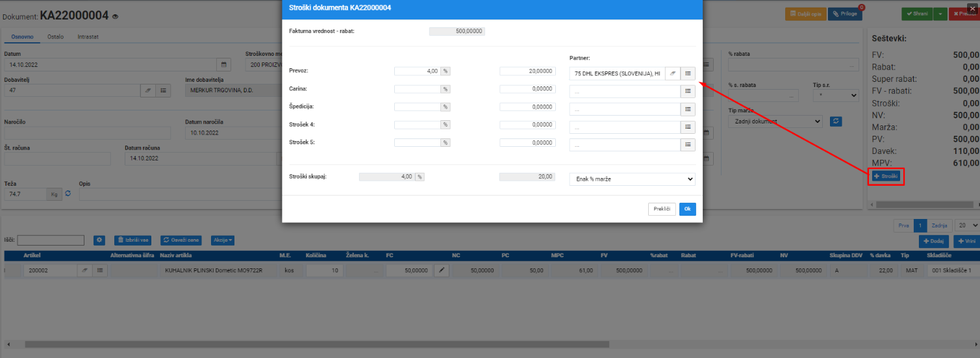Go to first page via Prva
Image resolution: width=980 pixels, height=358 pixels.
tap(903, 225)
